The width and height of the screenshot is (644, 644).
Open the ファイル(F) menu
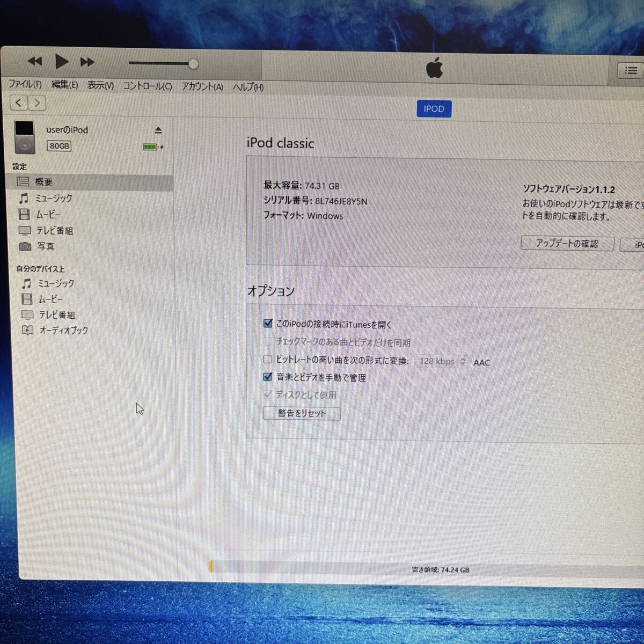(x=25, y=84)
